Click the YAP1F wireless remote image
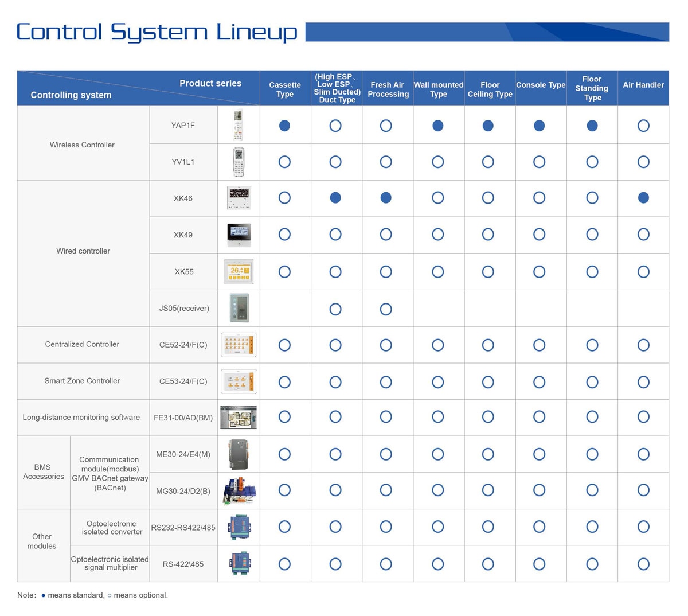 239,125
